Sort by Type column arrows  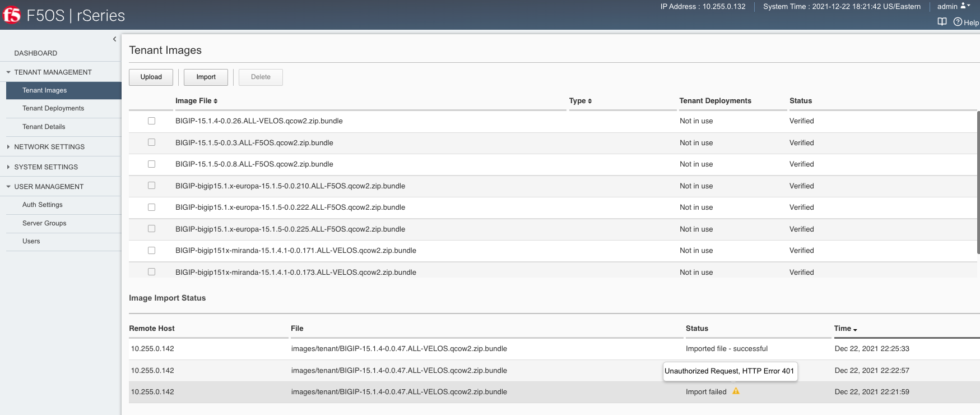click(x=590, y=101)
